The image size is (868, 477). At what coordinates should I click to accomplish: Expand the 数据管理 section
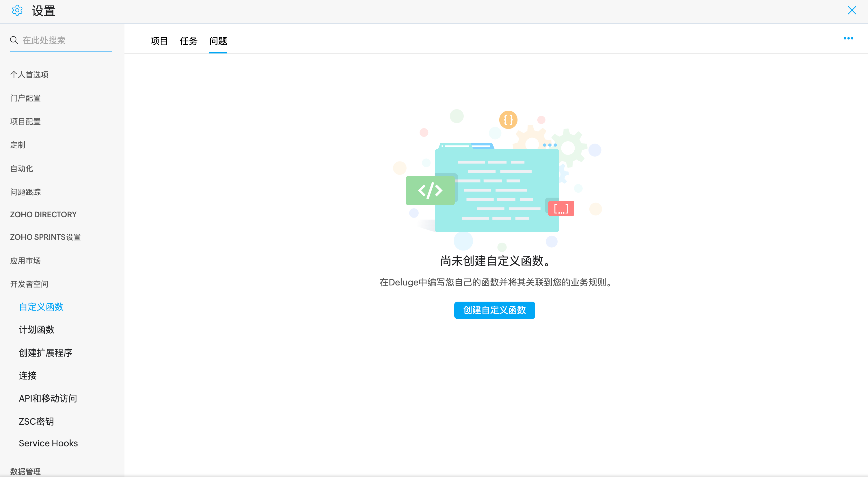[25, 471]
